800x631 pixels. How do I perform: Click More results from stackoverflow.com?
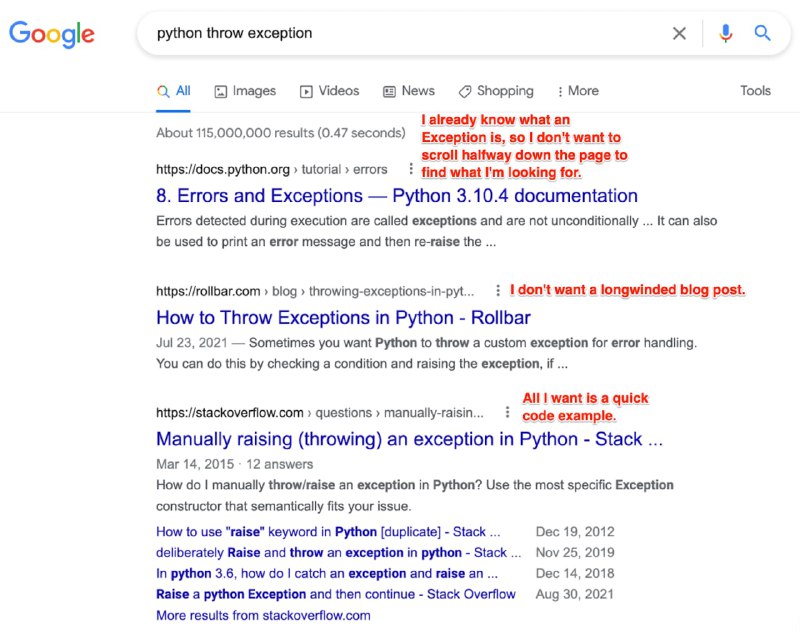[263, 615]
